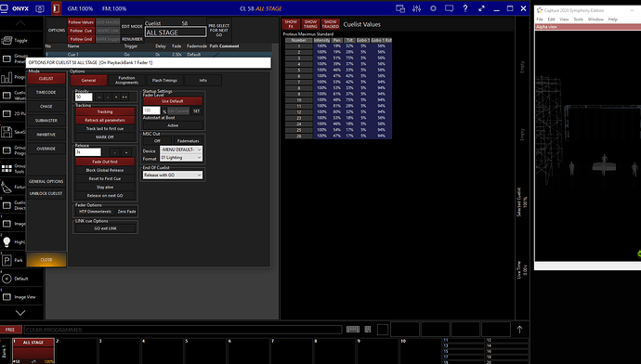The height and width of the screenshot is (364, 641).
Task: Toggle Follow Grid
Action: click(81, 39)
